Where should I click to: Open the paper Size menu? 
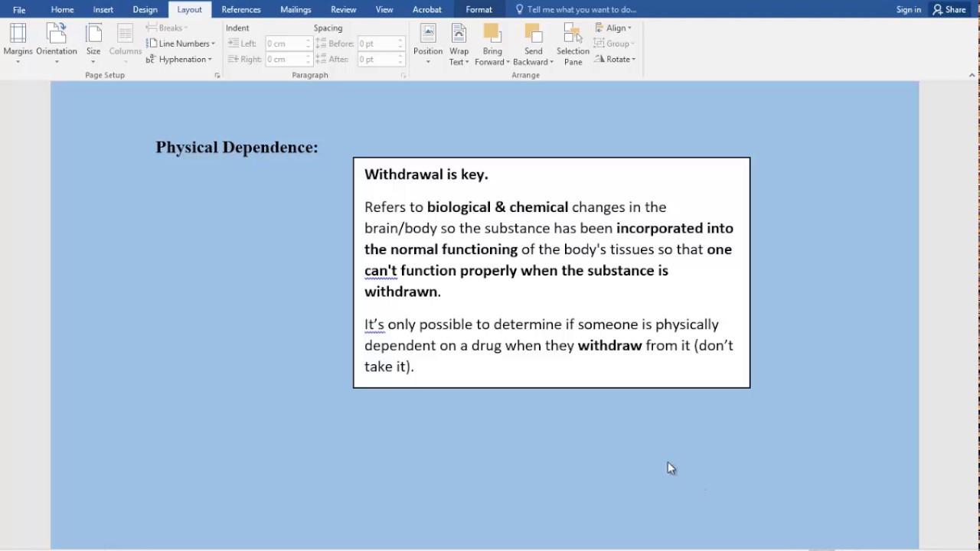click(x=93, y=44)
